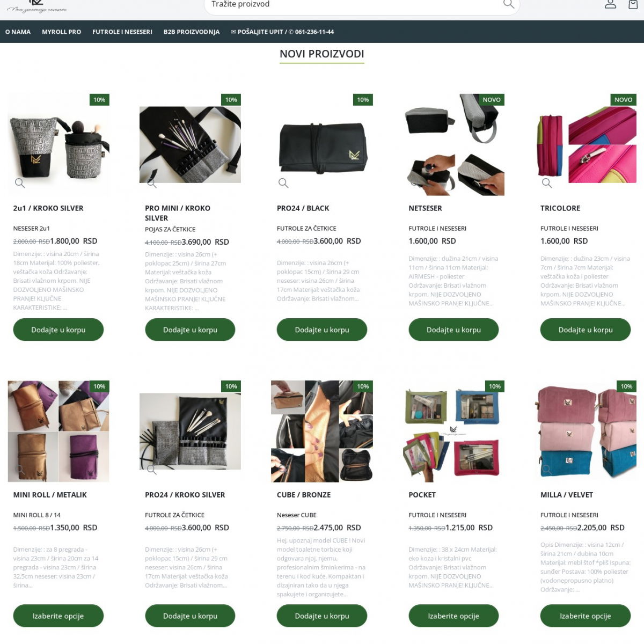The image size is (644, 644).
Task: Click quick-view magnifier on TRICOLORE image
Action: [547, 183]
